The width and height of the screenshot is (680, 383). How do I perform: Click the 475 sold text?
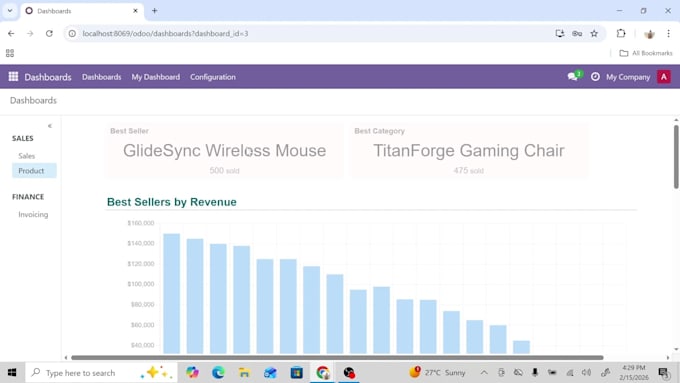[468, 170]
